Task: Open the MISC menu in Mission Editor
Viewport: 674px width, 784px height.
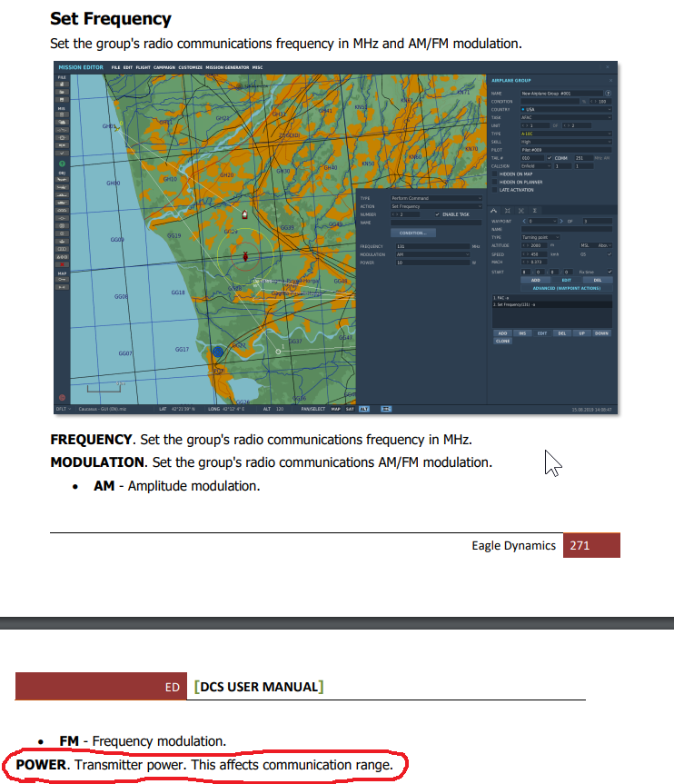Action: pyautogui.click(x=257, y=67)
